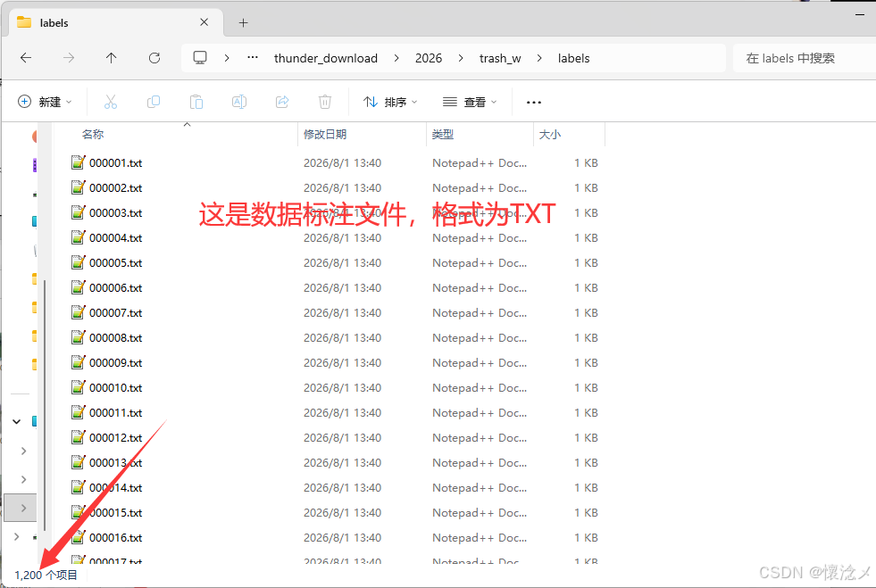Navigate to trash_w breadcrumb folder
The width and height of the screenshot is (876, 588).
pos(500,58)
